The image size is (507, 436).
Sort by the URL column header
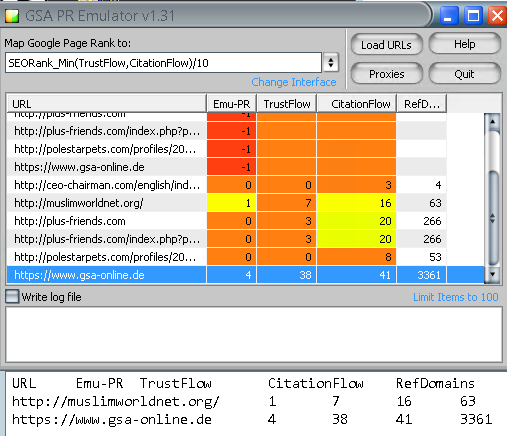click(106, 104)
